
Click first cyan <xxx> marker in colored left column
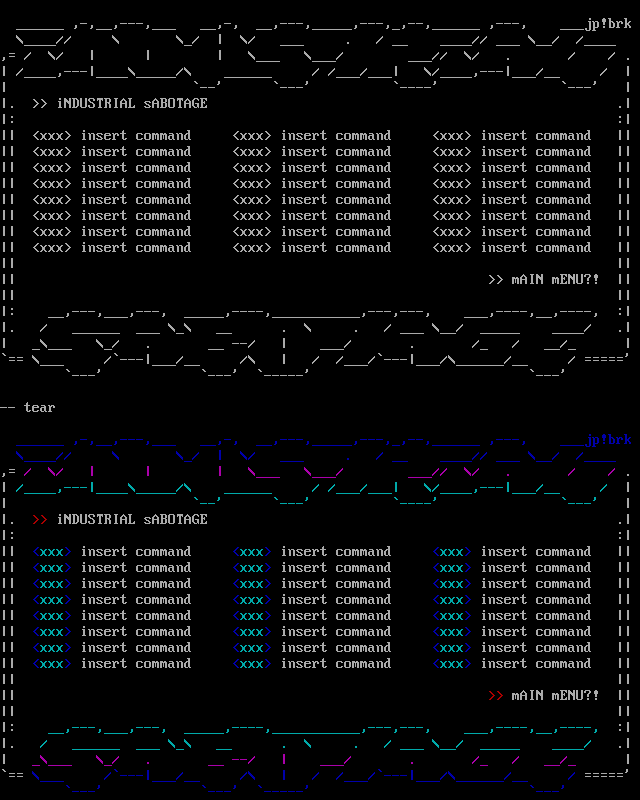pyautogui.click(x=52, y=552)
